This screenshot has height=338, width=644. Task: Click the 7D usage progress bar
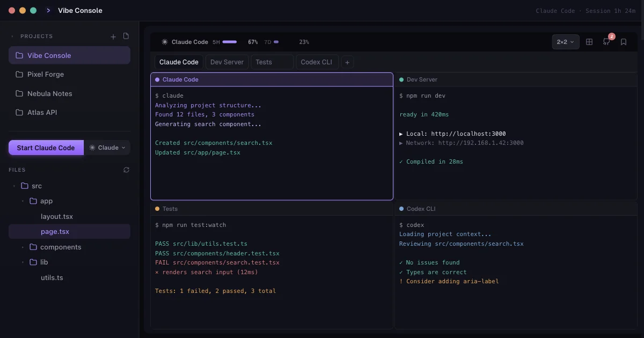click(276, 42)
